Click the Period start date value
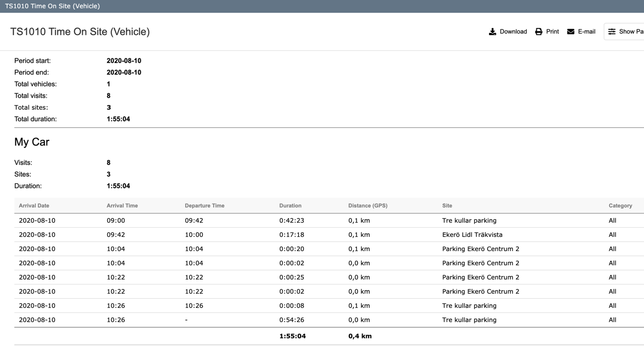The height and width of the screenshot is (347, 644). (x=123, y=61)
